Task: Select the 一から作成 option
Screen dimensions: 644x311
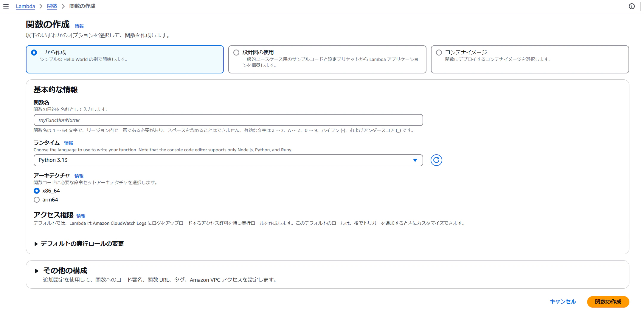Action: click(x=125, y=59)
